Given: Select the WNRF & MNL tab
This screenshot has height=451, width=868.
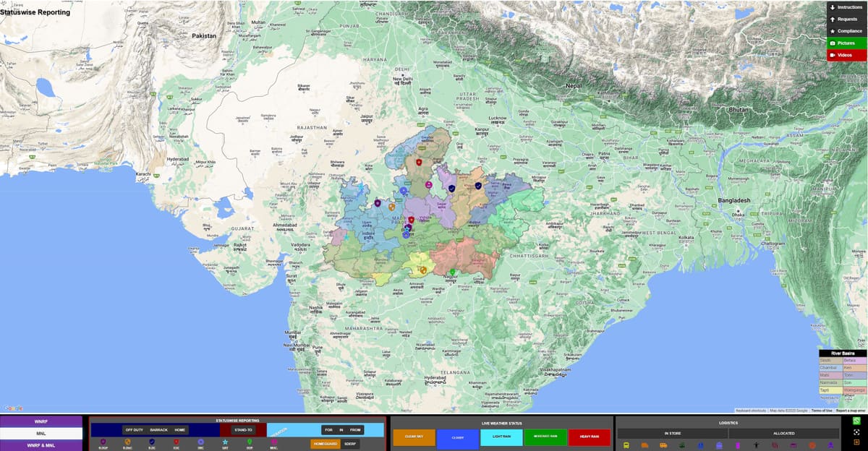Looking at the screenshot, I should coord(41,445).
